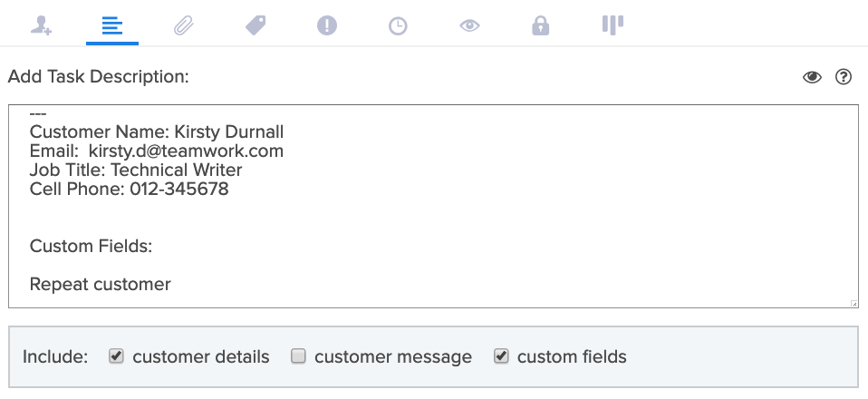868x399 pixels.
Task: Open the assign people tab icon
Action: [x=41, y=25]
